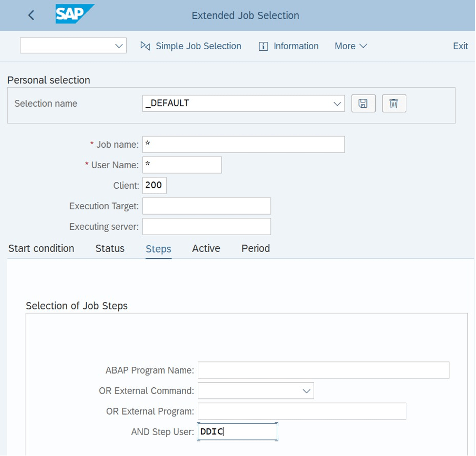The height and width of the screenshot is (456, 476).
Task: Click the Exit link
Action: pyautogui.click(x=460, y=46)
